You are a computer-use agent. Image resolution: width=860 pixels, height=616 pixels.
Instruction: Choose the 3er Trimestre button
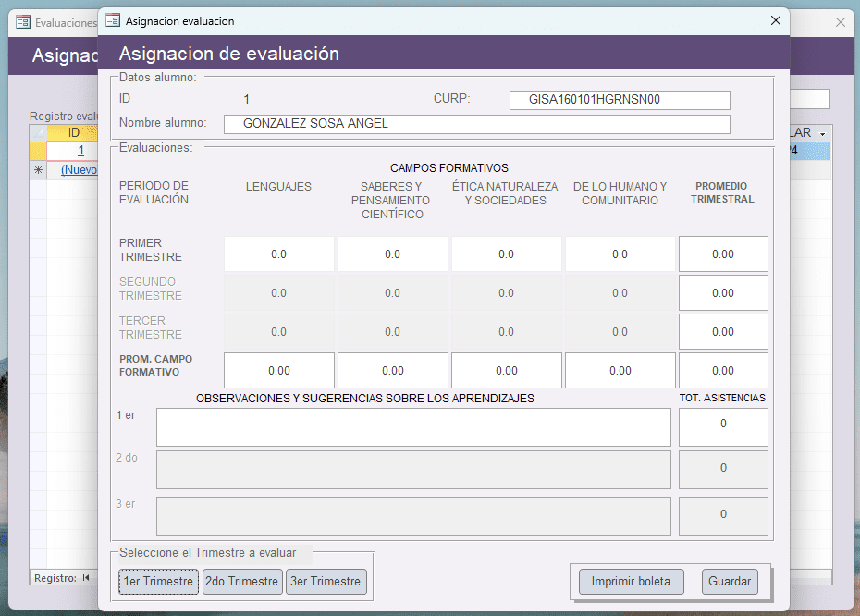pyautogui.click(x=326, y=582)
